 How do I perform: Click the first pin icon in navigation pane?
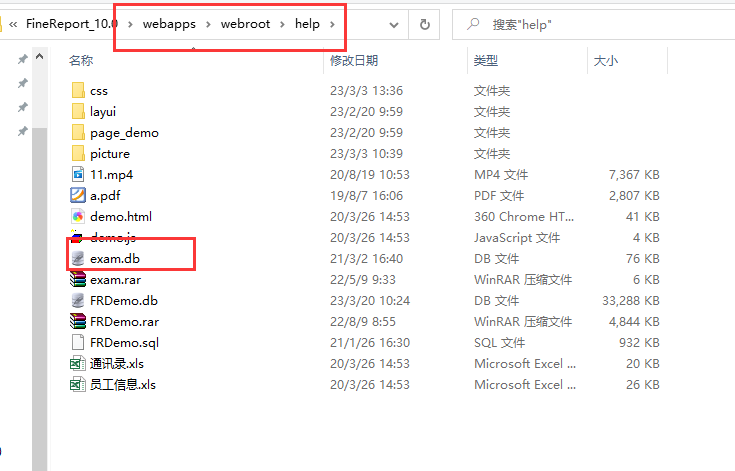point(22,60)
